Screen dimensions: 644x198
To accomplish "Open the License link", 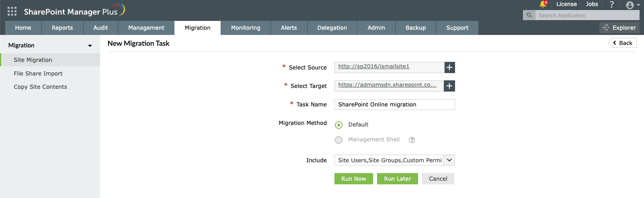I will (x=566, y=4).
